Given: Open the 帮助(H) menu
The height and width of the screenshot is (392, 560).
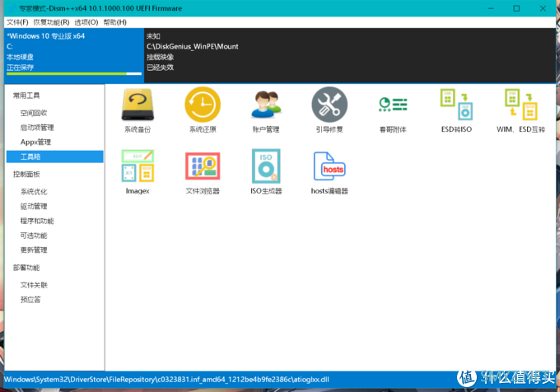Looking at the screenshot, I should point(115,22).
